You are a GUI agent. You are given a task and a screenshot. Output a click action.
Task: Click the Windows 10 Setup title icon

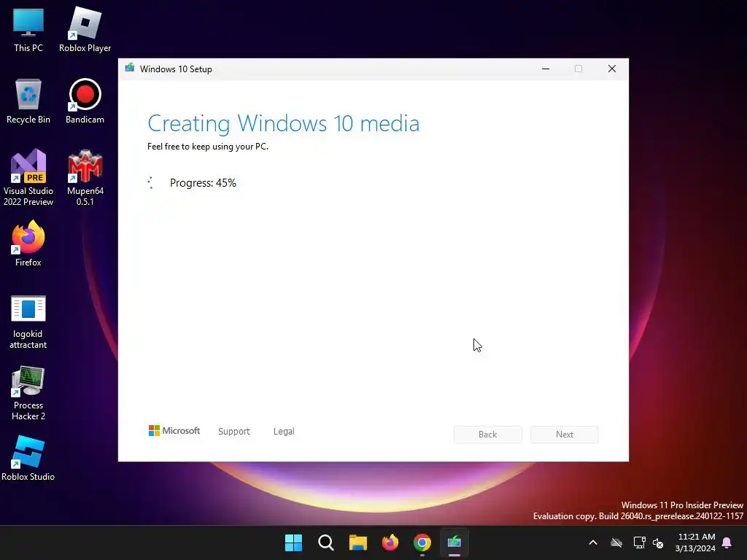coord(130,68)
